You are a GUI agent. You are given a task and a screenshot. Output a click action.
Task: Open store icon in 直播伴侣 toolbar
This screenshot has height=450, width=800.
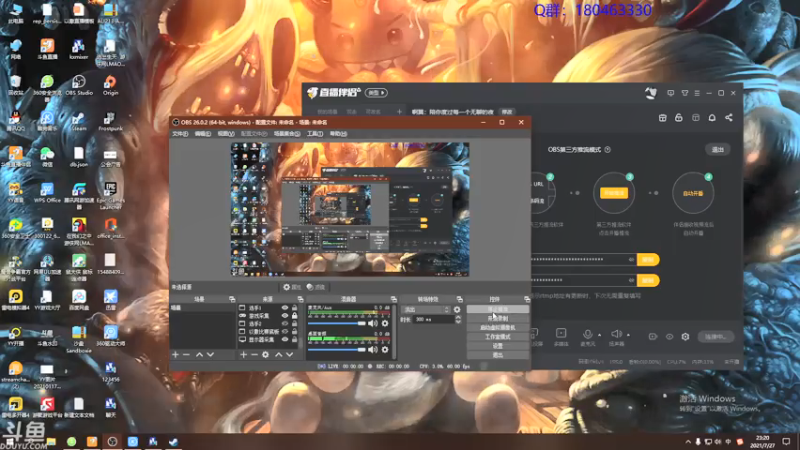662,118
